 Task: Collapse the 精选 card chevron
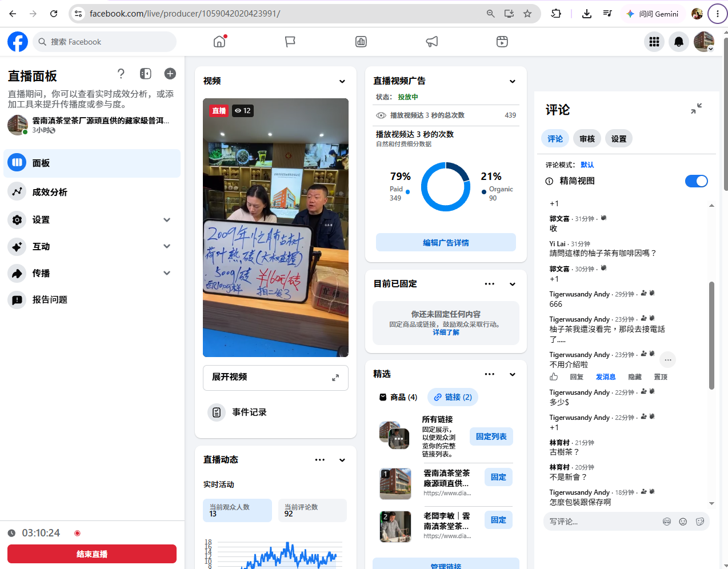(x=513, y=374)
